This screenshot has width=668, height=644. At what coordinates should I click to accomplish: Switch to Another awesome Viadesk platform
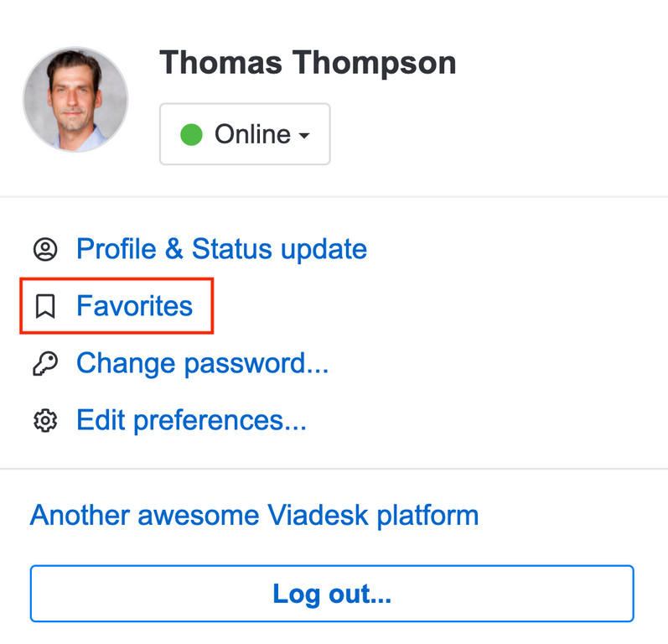coord(254,516)
